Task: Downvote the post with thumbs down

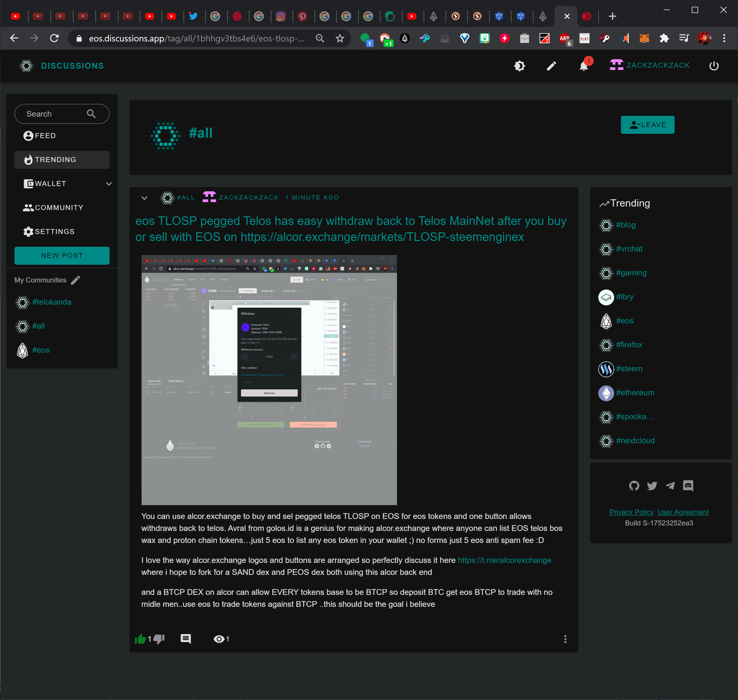Action: pyautogui.click(x=159, y=639)
